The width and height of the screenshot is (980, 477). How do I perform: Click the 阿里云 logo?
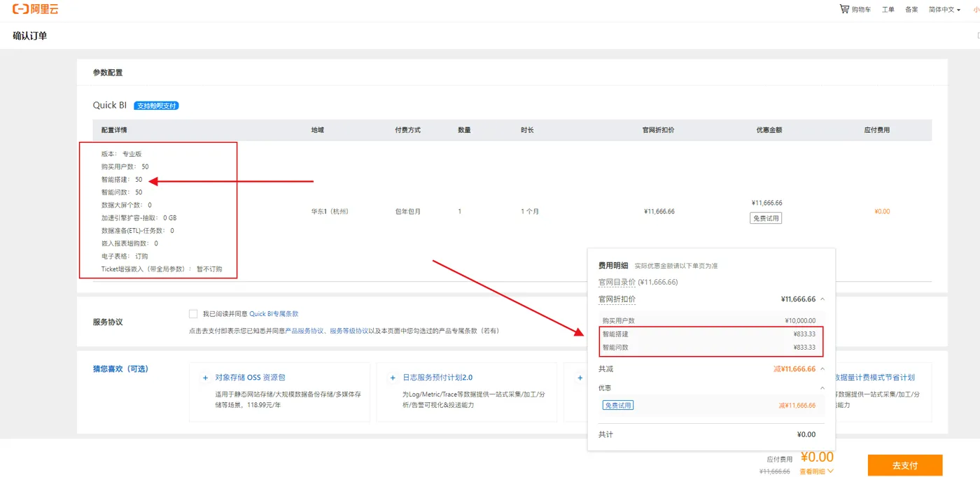point(36,9)
